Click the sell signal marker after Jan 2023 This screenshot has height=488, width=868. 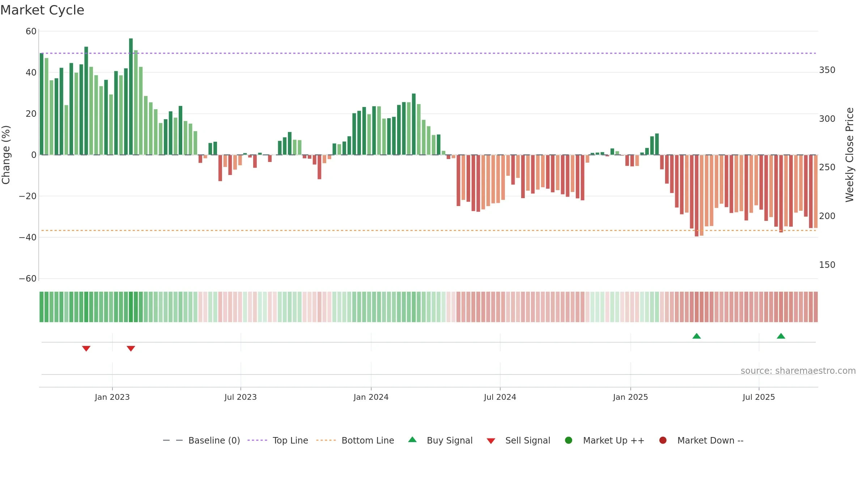point(131,348)
